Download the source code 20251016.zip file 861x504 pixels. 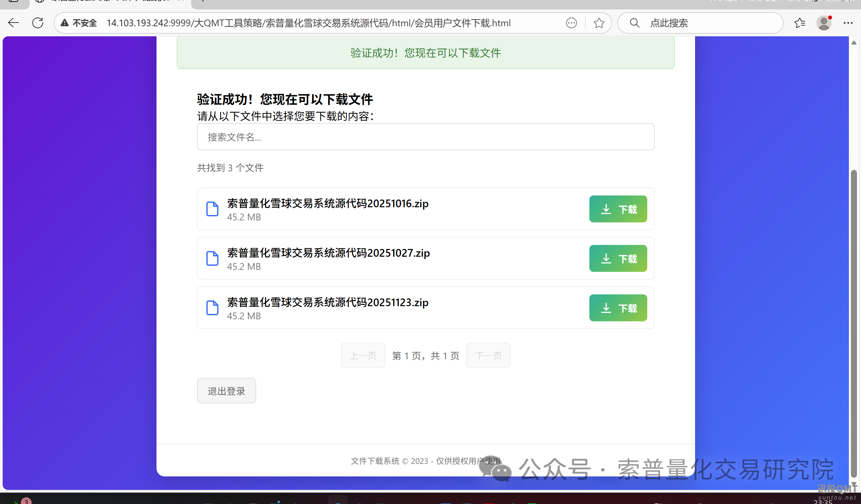point(618,209)
